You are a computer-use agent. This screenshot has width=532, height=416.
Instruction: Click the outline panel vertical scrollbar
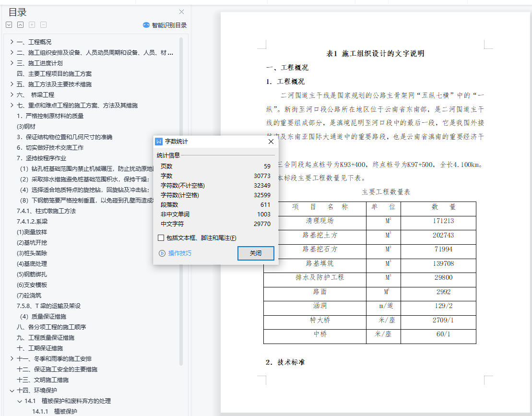181,192
